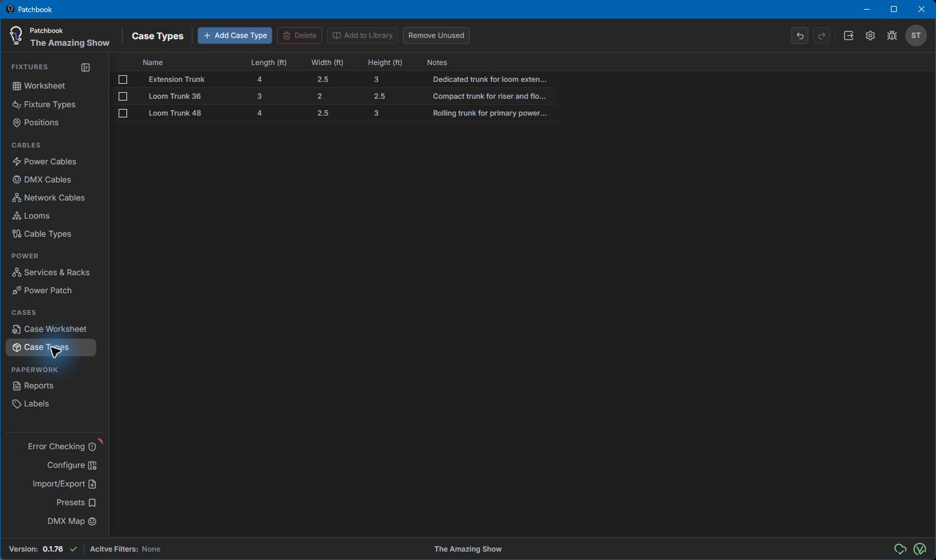This screenshot has width=936, height=560.
Task: Navigate to Looms
Action: tap(51, 216)
